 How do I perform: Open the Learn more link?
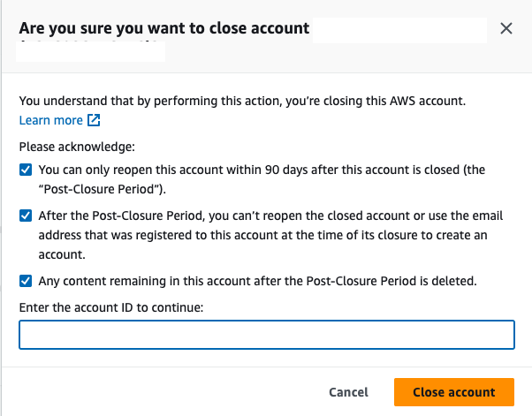(50, 120)
